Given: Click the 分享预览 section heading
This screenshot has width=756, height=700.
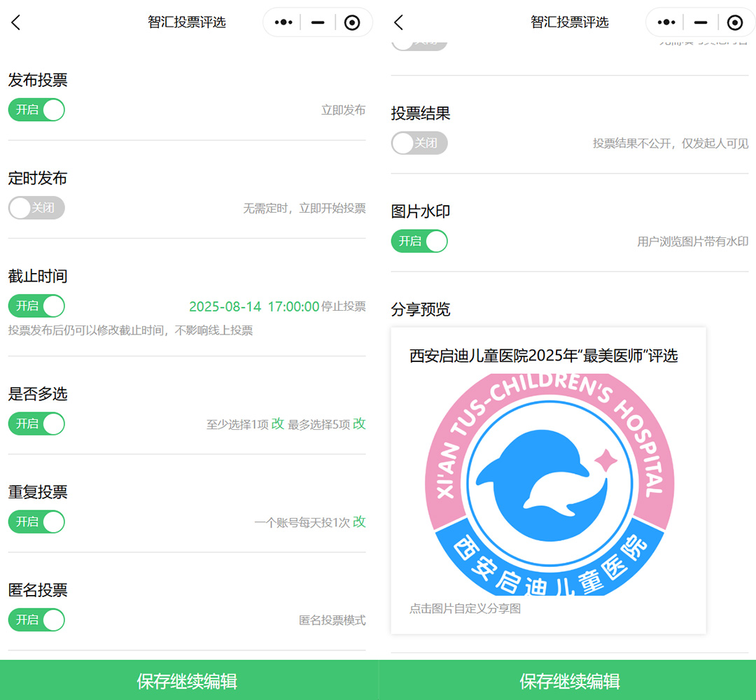Looking at the screenshot, I should tap(421, 309).
